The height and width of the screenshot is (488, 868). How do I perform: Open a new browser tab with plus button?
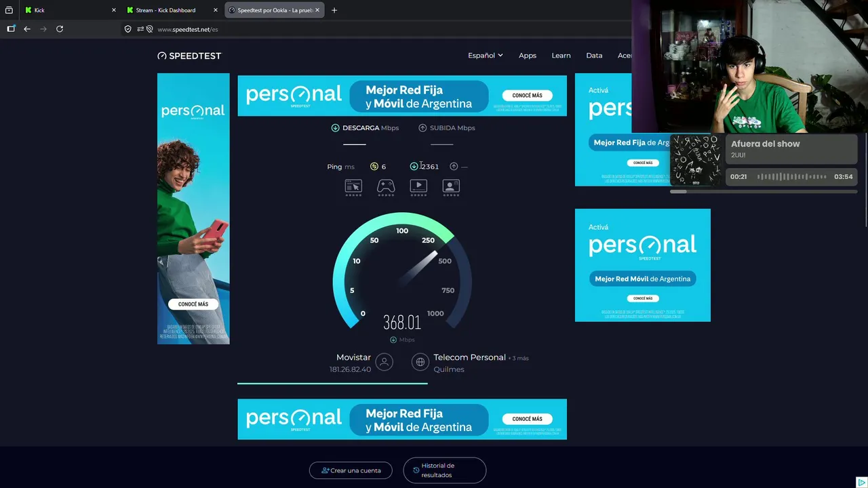(x=334, y=10)
